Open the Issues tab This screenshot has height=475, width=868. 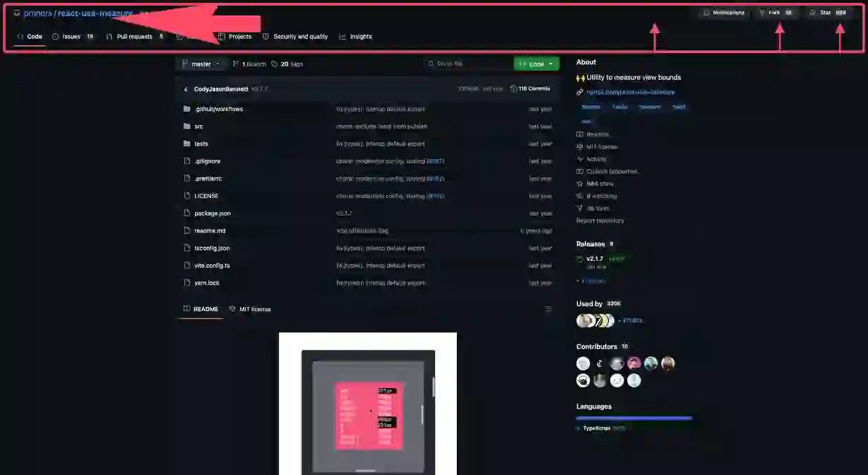[x=72, y=37]
